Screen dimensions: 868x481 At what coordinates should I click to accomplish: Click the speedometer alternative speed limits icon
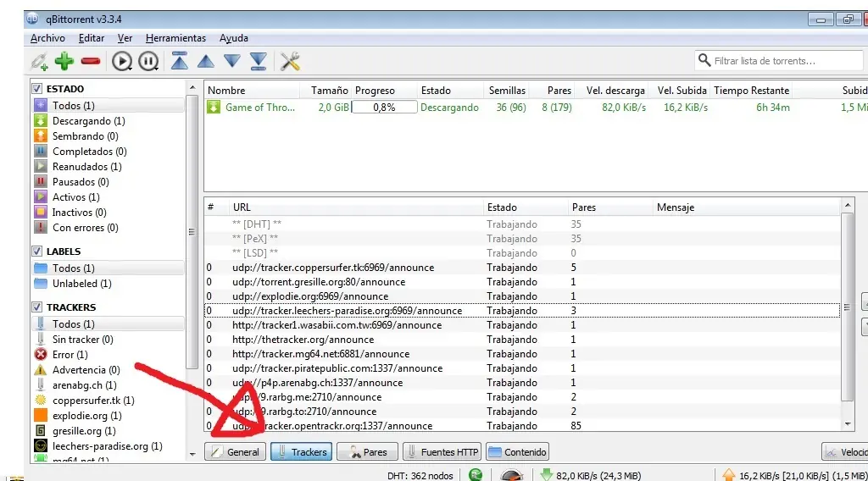coord(511,475)
